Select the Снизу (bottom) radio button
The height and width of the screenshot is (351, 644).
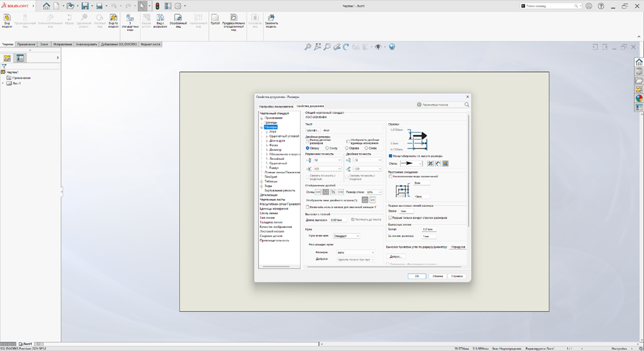(327, 148)
